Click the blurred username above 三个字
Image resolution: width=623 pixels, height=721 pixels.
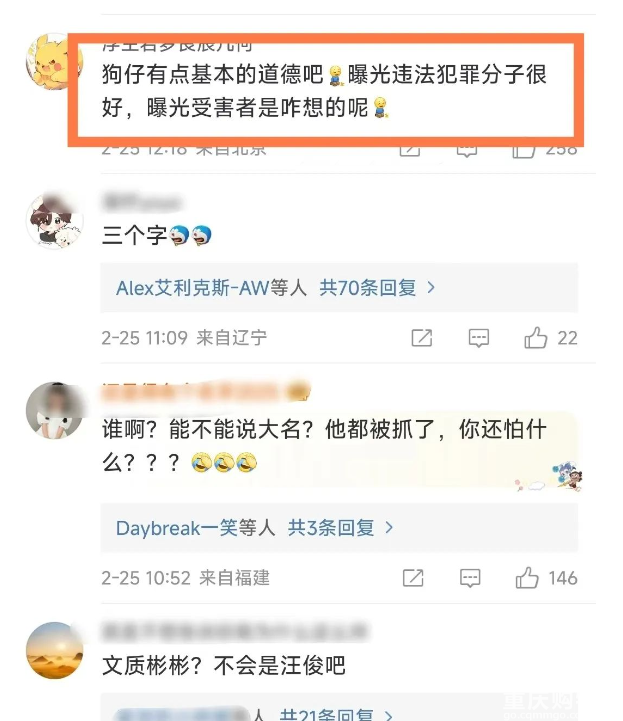(142, 202)
